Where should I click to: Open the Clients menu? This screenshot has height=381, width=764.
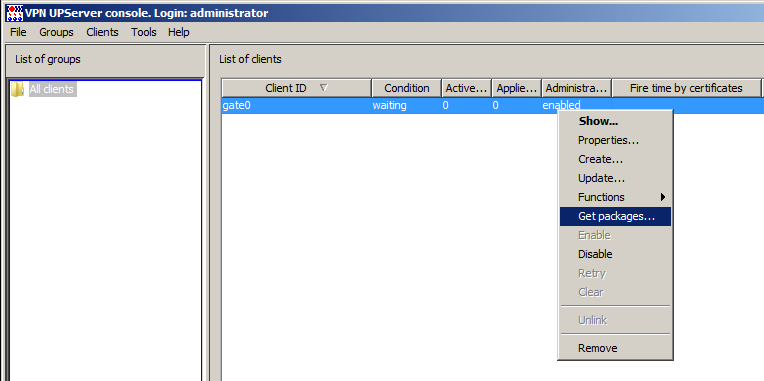pos(102,32)
